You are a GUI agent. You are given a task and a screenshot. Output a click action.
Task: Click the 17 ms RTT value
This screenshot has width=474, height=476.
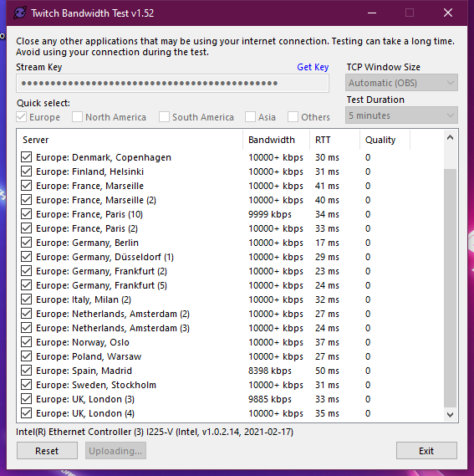click(x=327, y=243)
